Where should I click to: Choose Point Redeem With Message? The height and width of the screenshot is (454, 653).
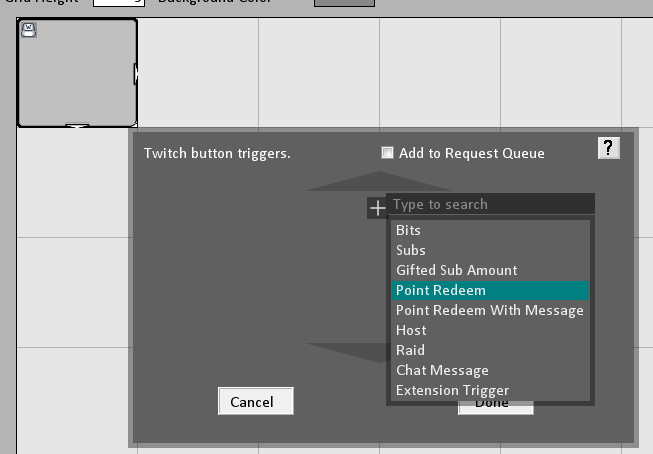tap(490, 310)
